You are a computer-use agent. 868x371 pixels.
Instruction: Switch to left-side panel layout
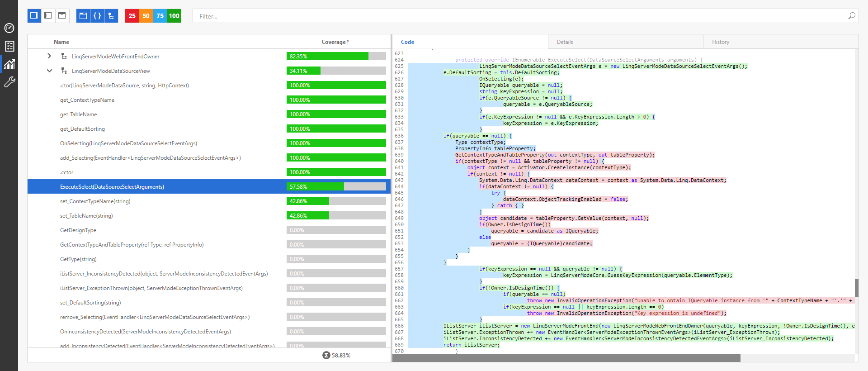click(x=48, y=16)
